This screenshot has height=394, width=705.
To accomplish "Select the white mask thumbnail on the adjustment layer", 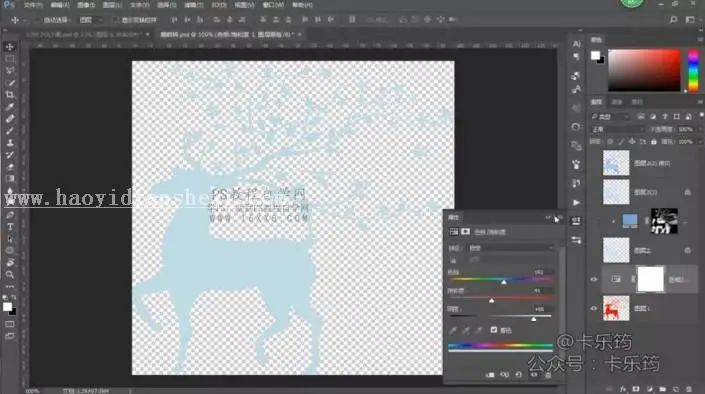I will click(650, 279).
